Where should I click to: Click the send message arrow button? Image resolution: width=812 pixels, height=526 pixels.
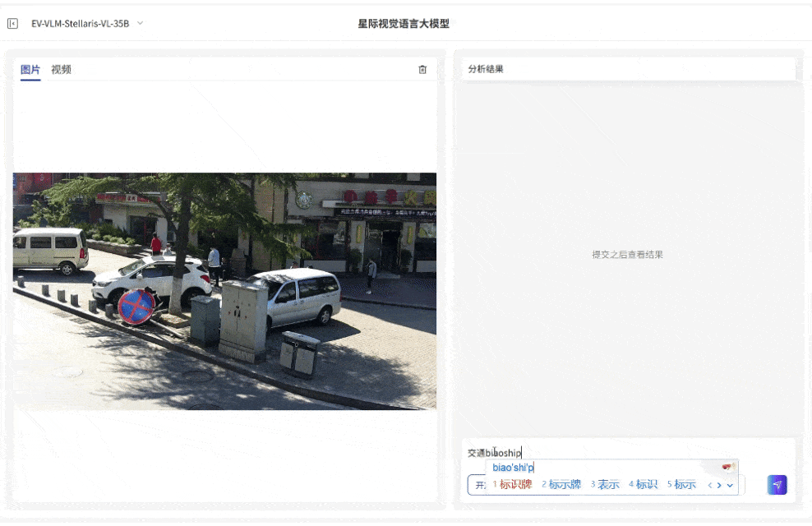point(777,485)
